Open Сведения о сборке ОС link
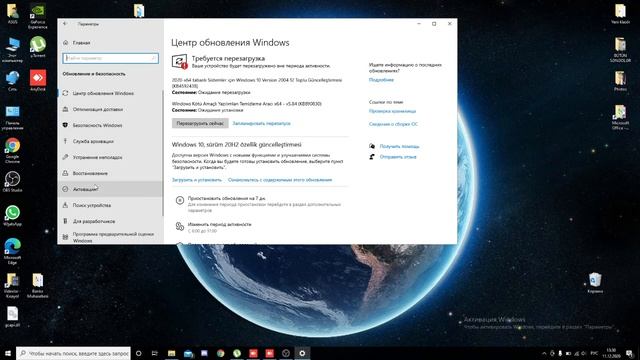 point(393,124)
